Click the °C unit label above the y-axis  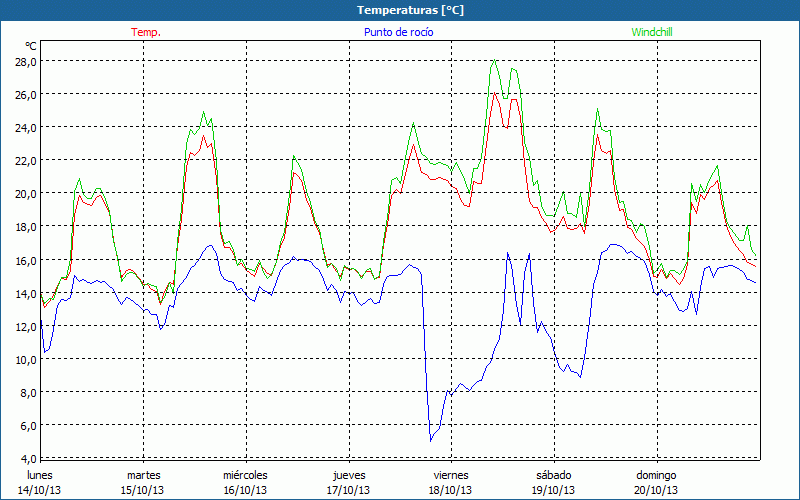coord(31,46)
